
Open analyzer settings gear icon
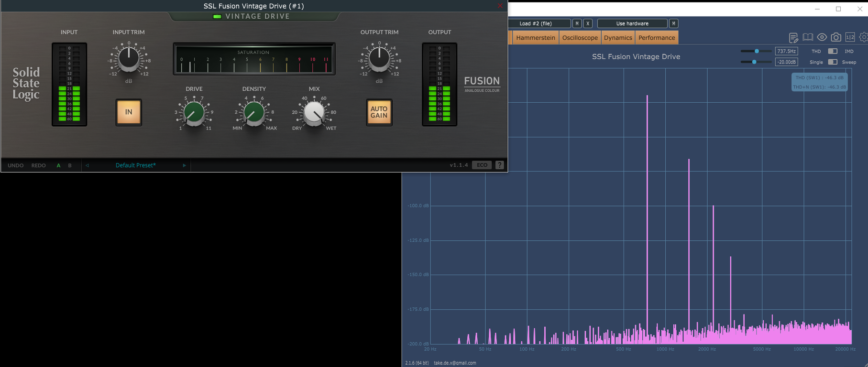[x=863, y=37]
